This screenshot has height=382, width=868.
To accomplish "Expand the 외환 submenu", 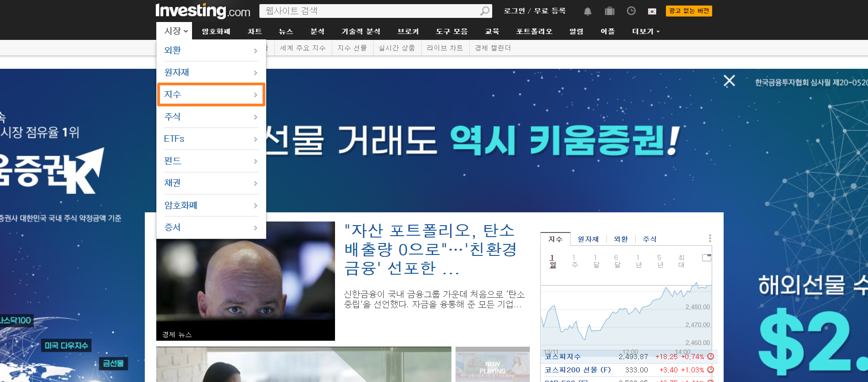I will [211, 50].
